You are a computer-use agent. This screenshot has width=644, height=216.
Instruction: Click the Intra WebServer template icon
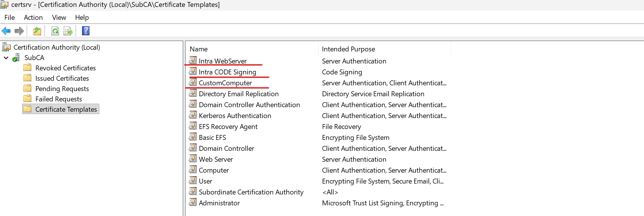[193, 61]
